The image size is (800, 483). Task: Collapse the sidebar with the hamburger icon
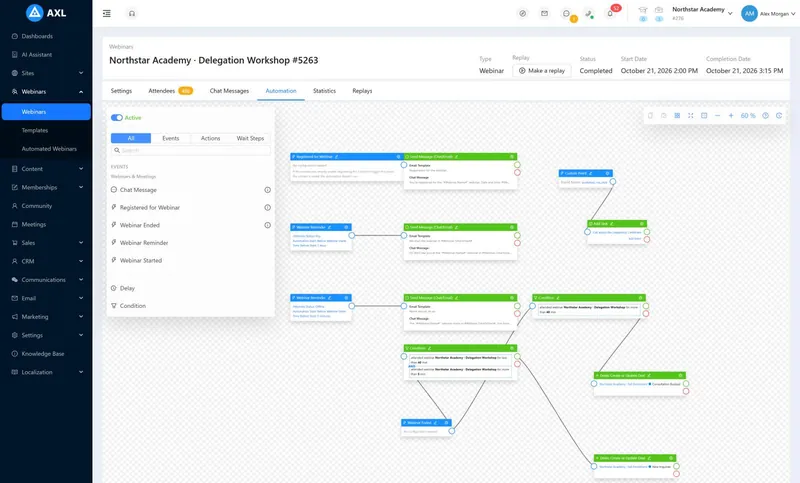click(107, 13)
